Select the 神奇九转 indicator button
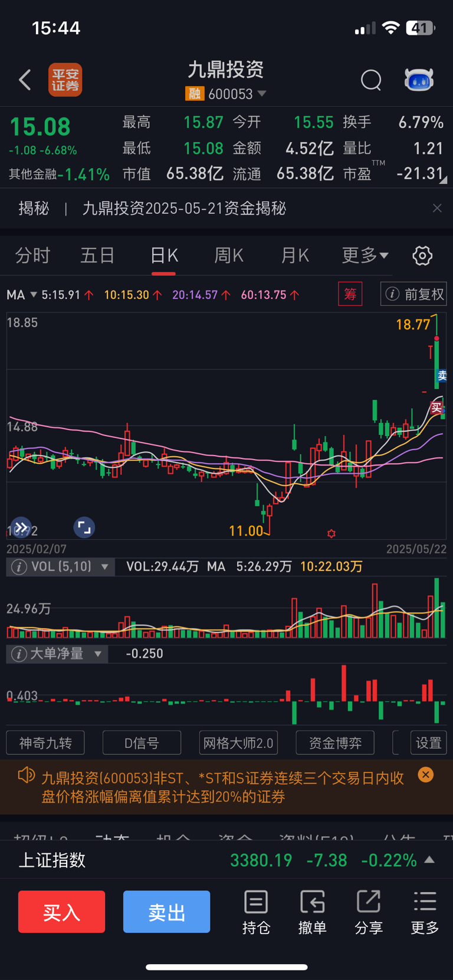Screen dimensions: 453x980 (x=45, y=743)
